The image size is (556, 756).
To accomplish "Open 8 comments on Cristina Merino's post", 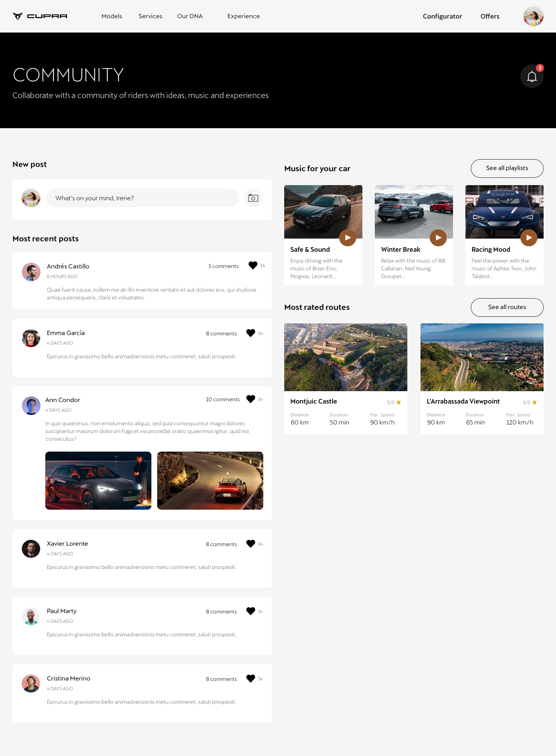I will 221,679.
